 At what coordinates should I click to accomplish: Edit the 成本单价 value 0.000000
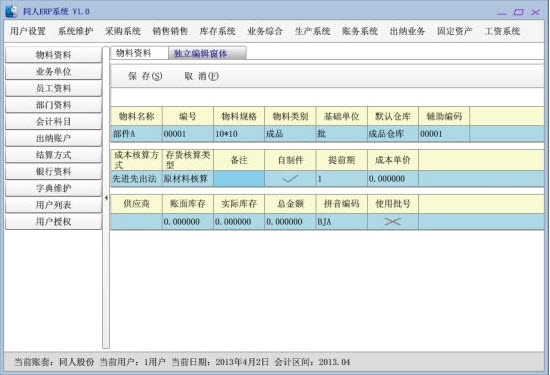coord(393,179)
